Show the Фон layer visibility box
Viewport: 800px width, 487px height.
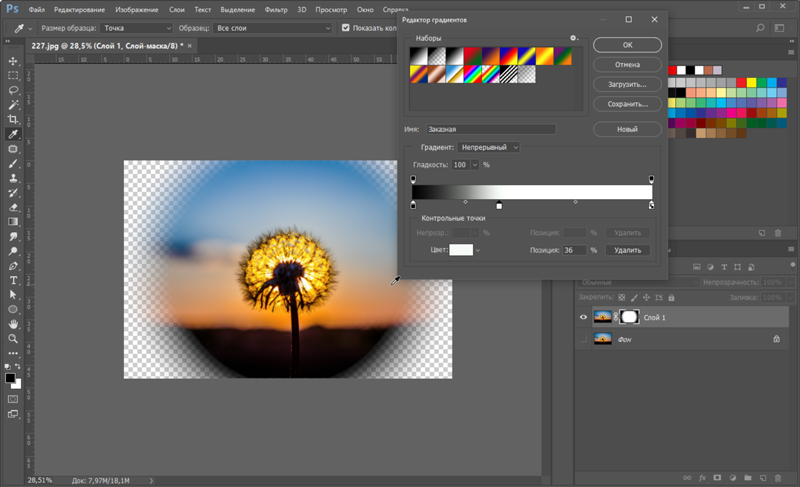click(x=584, y=340)
